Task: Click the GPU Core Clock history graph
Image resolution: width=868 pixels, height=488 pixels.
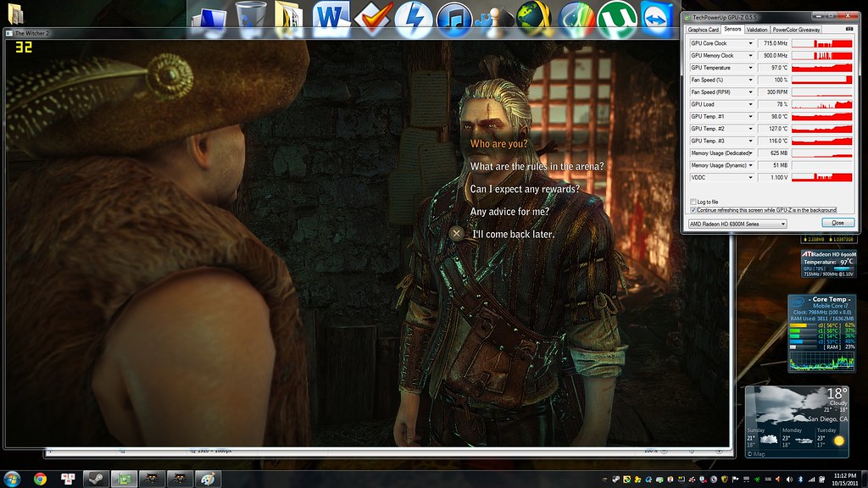Action: coord(822,43)
